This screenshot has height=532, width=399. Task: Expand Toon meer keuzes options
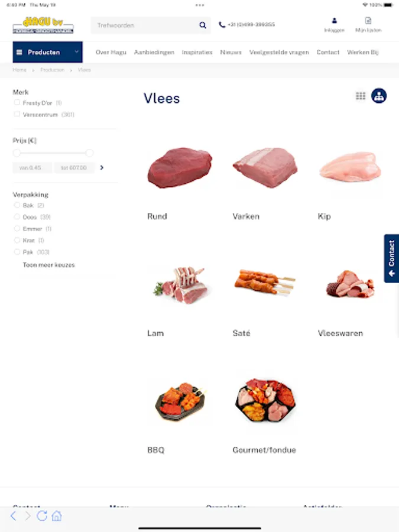48,265
